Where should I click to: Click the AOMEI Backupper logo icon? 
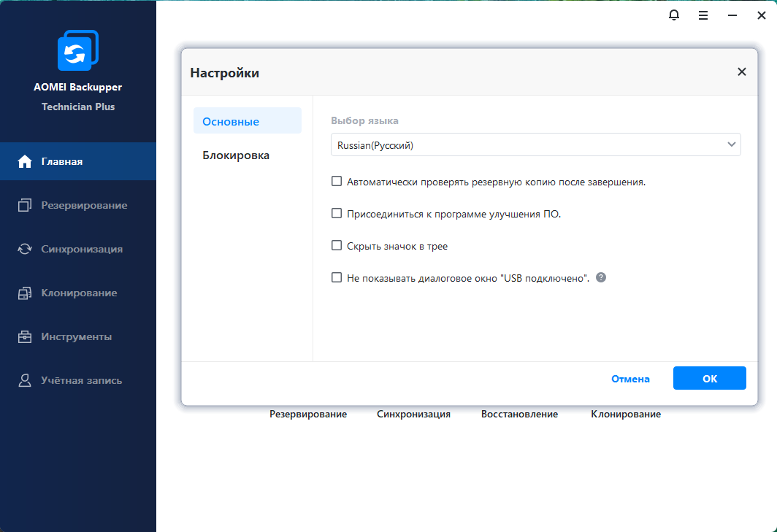click(x=77, y=51)
